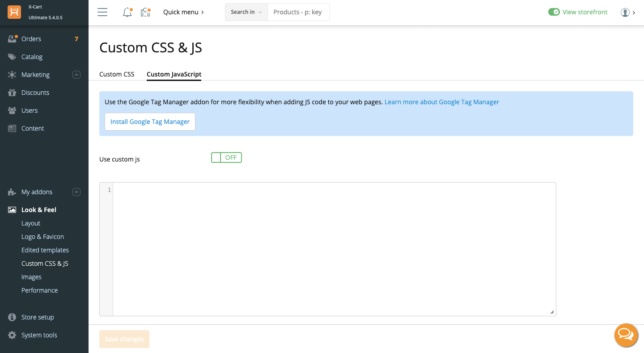Click inside the JavaScript code editor
Viewport: 644px width, 353px height.
coord(334,249)
